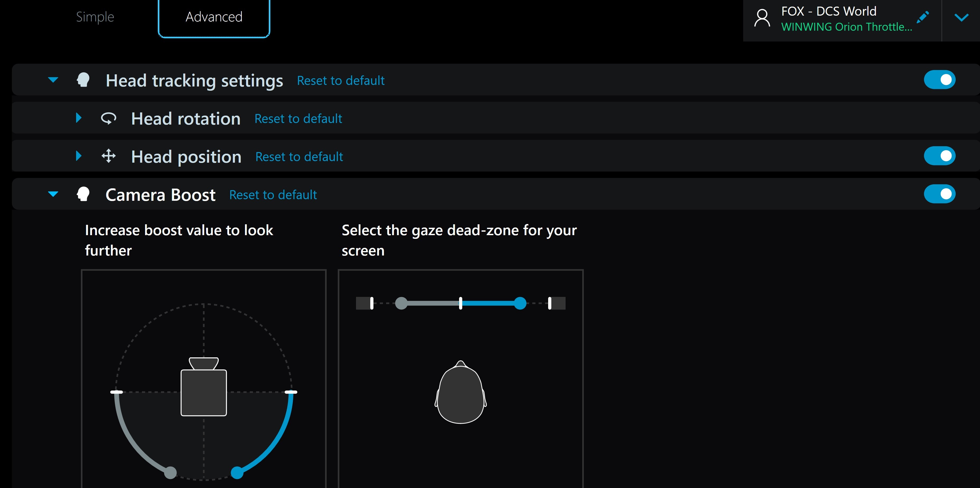Select the Advanced tab
Screen dimensions: 980x488
point(214,17)
